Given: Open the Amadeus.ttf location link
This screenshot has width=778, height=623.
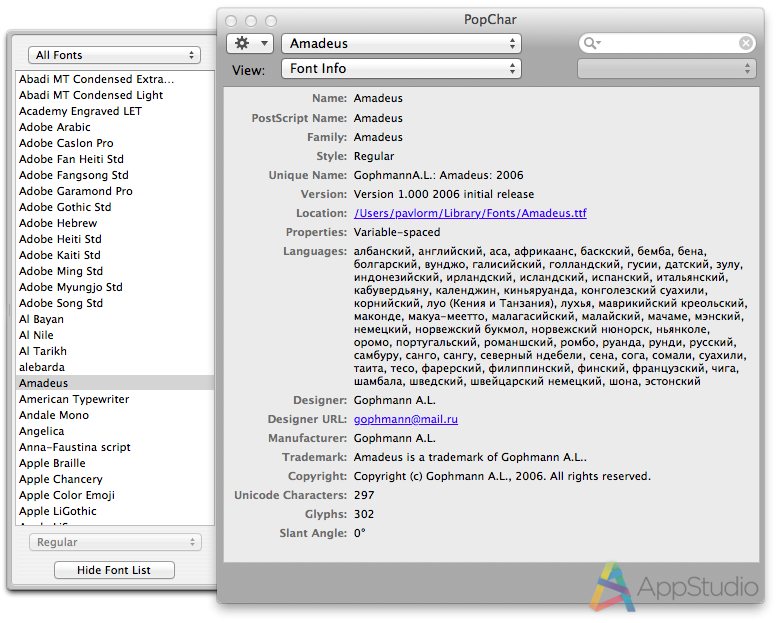Looking at the screenshot, I should [x=470, y=213].
